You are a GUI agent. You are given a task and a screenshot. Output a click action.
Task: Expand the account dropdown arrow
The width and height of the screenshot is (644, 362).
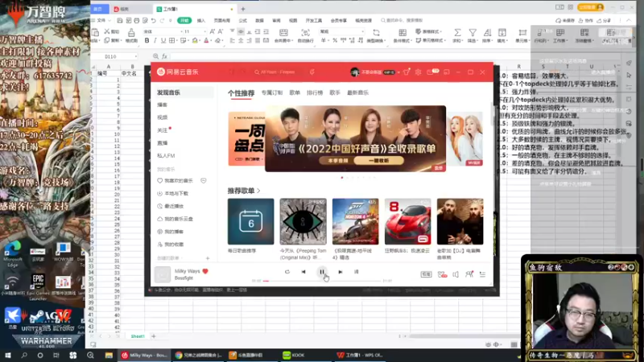398,72
